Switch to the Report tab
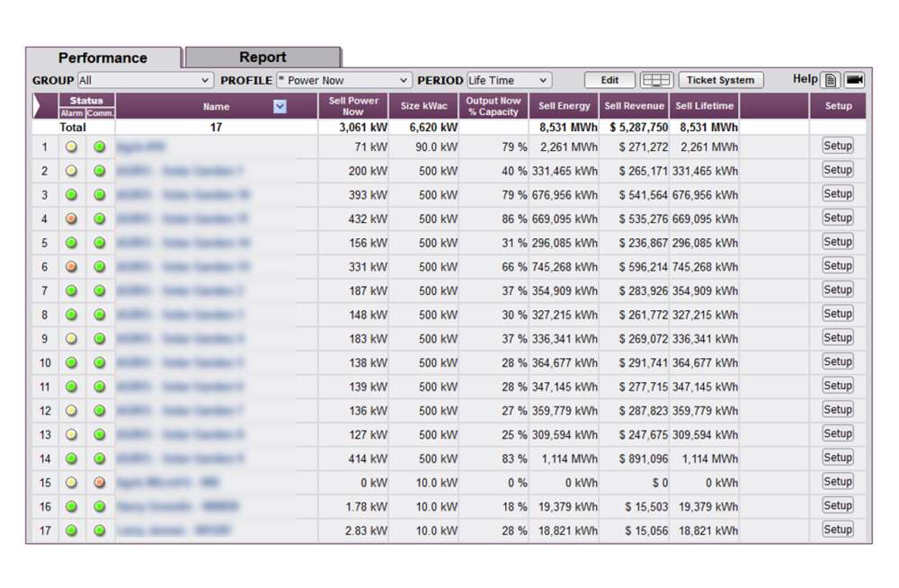This screenshot has width=899, height=588. click(263, 57)
